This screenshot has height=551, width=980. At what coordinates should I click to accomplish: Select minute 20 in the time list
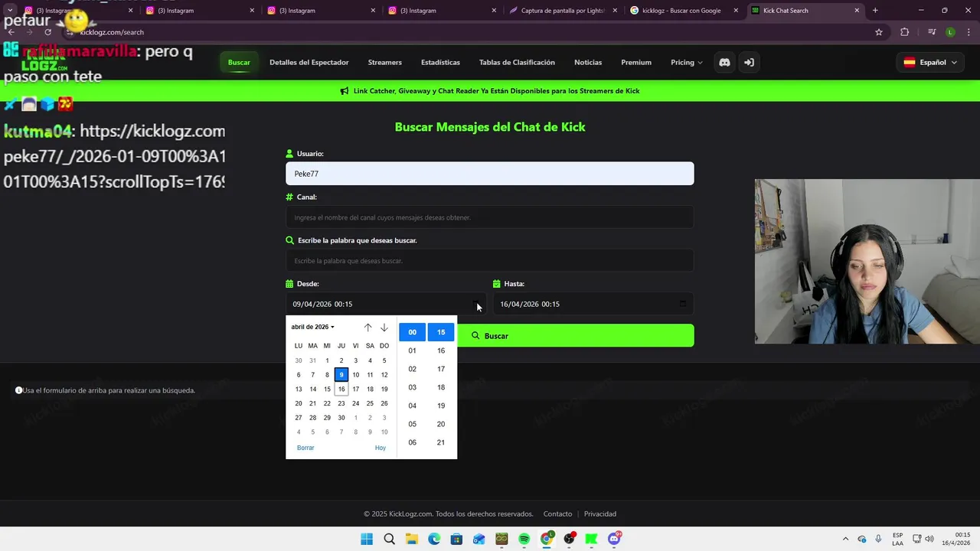(441, 424)
